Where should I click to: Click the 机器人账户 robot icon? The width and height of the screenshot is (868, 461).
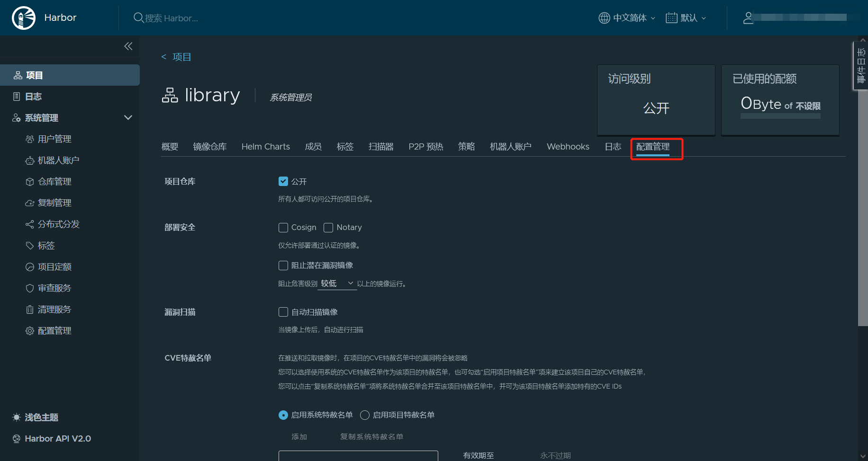tap(30, 160)
